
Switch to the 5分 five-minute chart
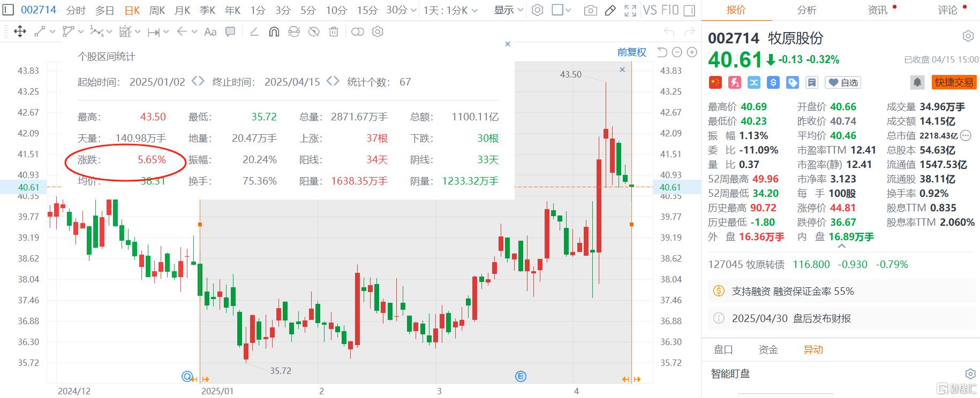[x=308, y=10]
